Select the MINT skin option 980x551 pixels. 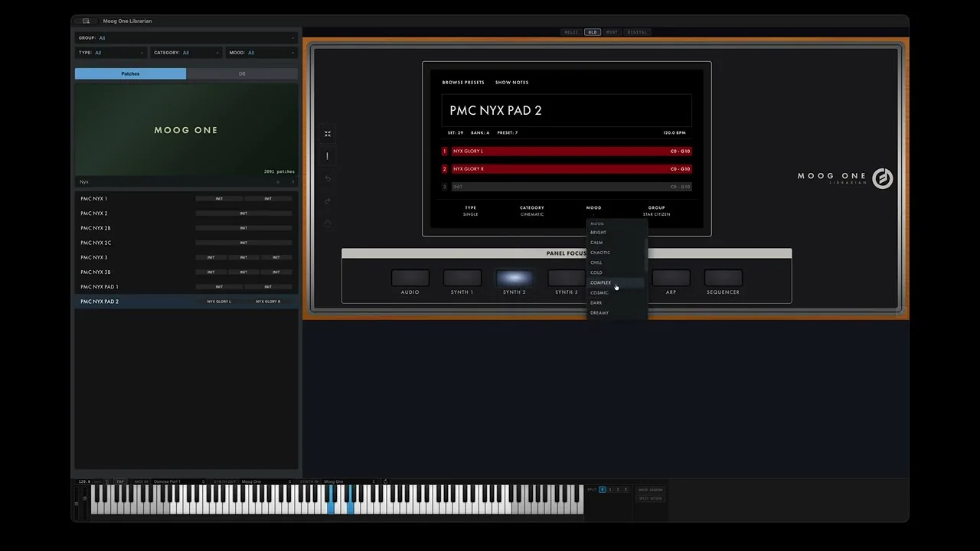[612, 32]
